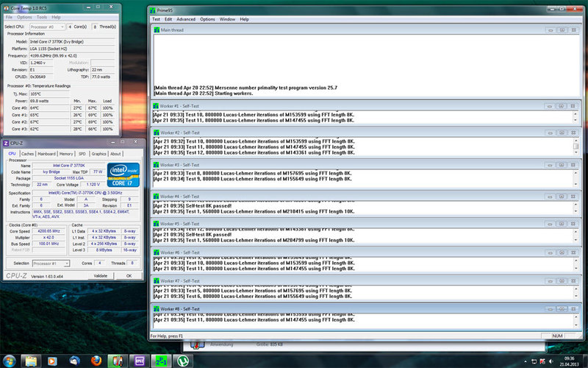The height and width of the screenshot is (368, 588).
Task: Click Core Speed value 4200.65 MHz
Action: click(x=49, y=231)
